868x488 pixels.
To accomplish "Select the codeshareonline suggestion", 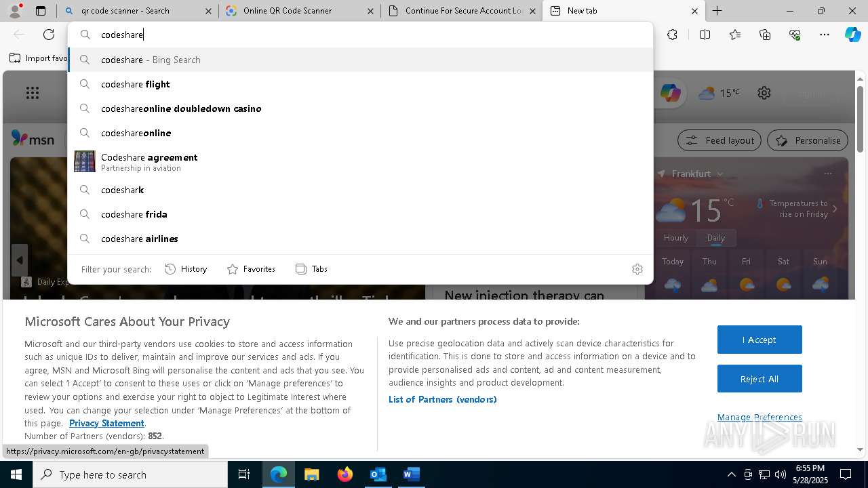I will click(360, 133).
